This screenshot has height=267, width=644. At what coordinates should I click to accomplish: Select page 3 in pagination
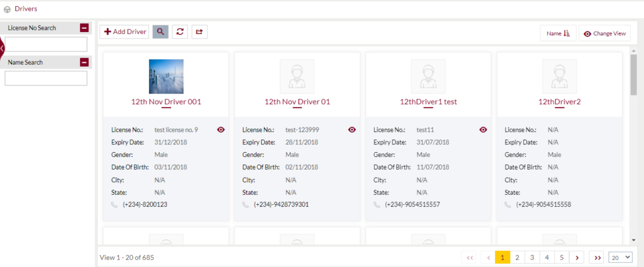[x=532, y=258]
